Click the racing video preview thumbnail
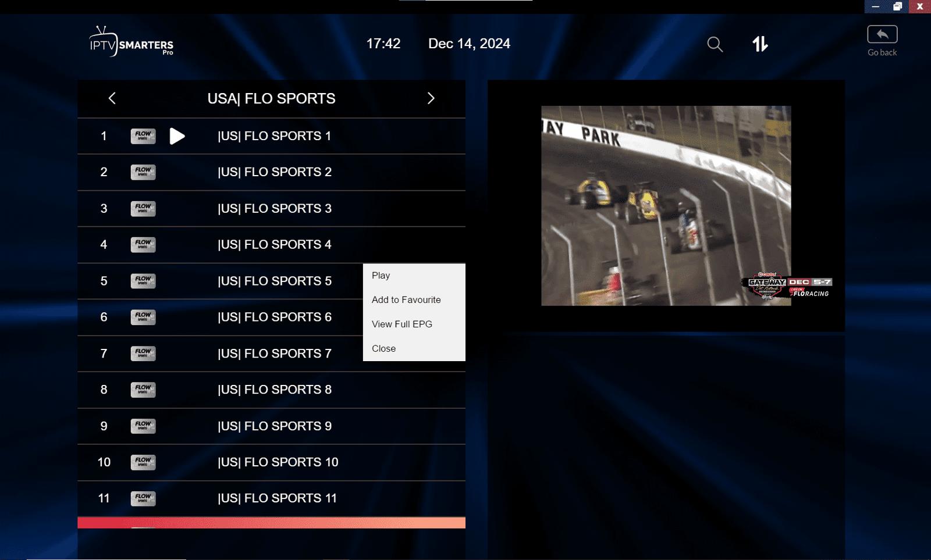The width and height of the screenshot is (931, 560). point(666,205)
